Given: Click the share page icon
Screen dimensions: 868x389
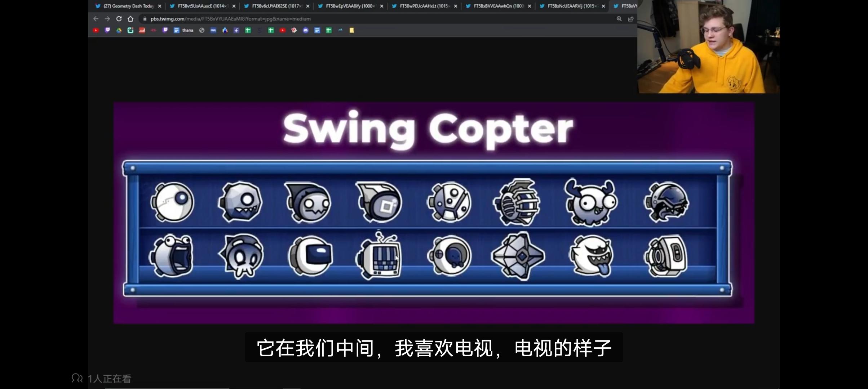Looking at the screenshot, I should [x=630, y=19].
